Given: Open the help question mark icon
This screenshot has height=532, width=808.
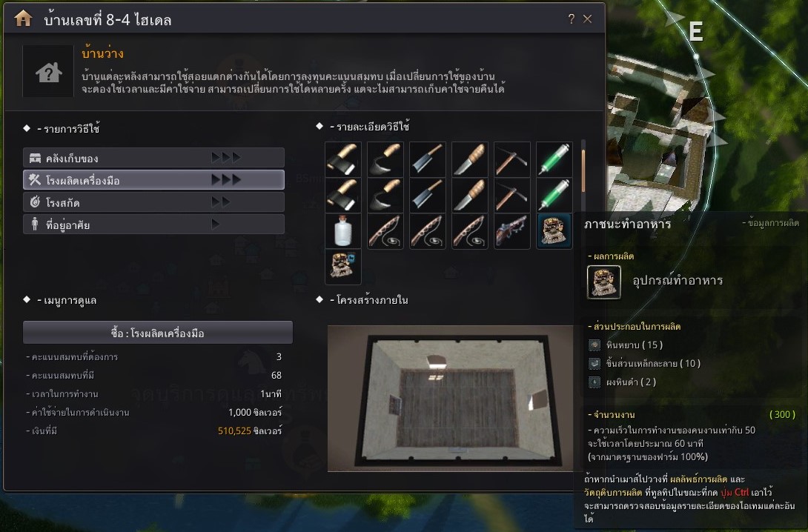Looking at the screenshot, I should point(572,19).
